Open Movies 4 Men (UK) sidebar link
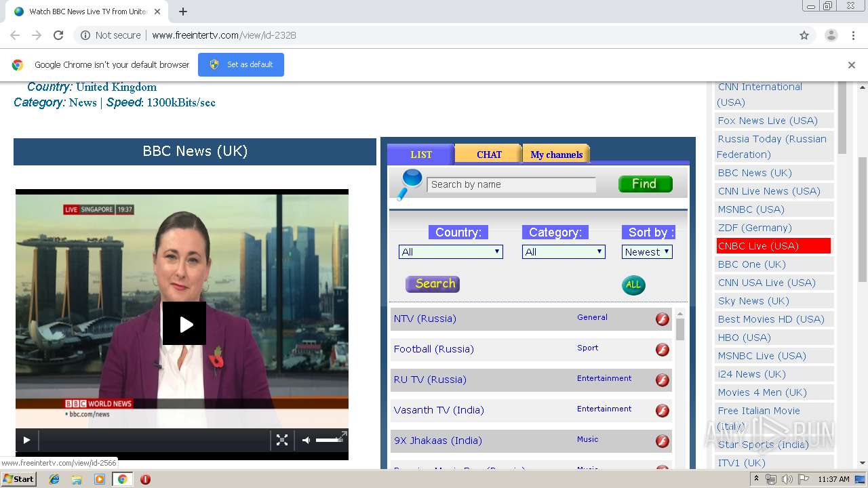This screenshot has height=488, width=868. coord(762,392)
